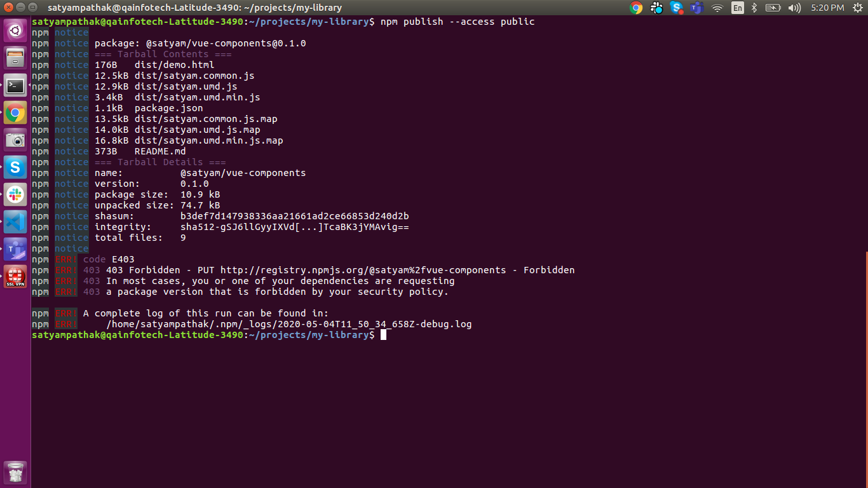Click the '0.1.0' value on version row
868x488 pixels.
pos(194,184)
